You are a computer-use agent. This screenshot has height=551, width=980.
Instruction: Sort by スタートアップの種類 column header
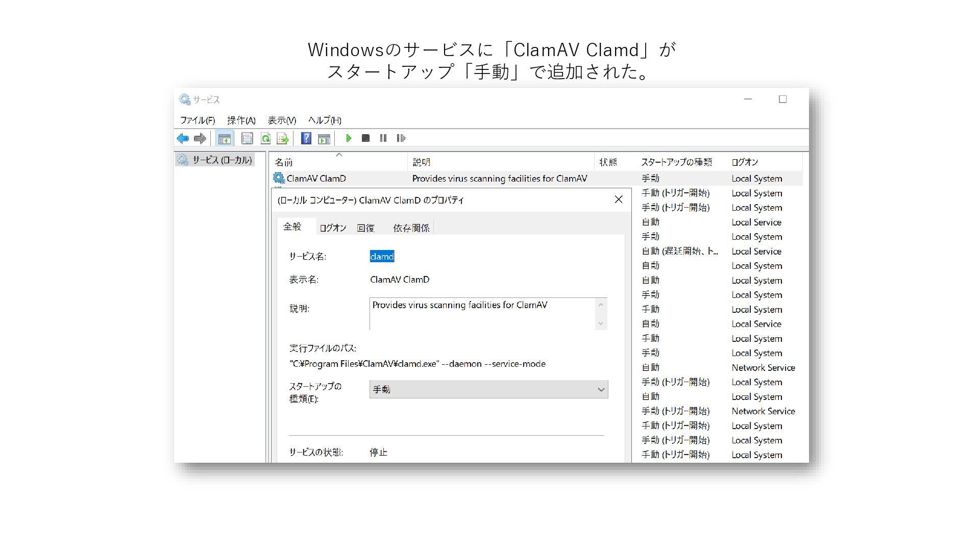click(676, 162)
